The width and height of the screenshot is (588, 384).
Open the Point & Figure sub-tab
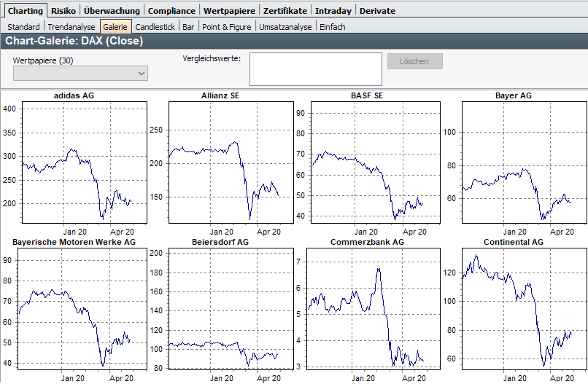click(226, 27)
